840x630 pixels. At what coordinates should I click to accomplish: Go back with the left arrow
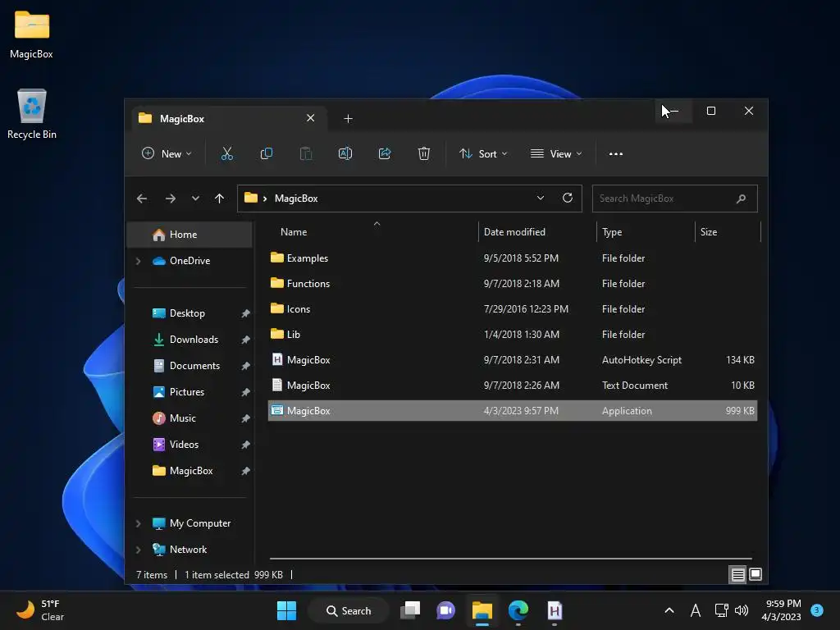point(142,199)
